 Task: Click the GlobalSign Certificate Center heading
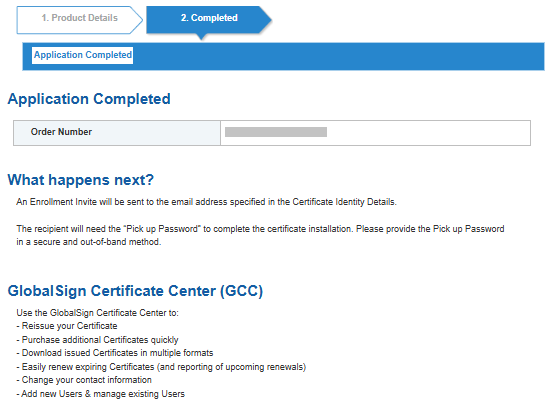click(135, 291)
